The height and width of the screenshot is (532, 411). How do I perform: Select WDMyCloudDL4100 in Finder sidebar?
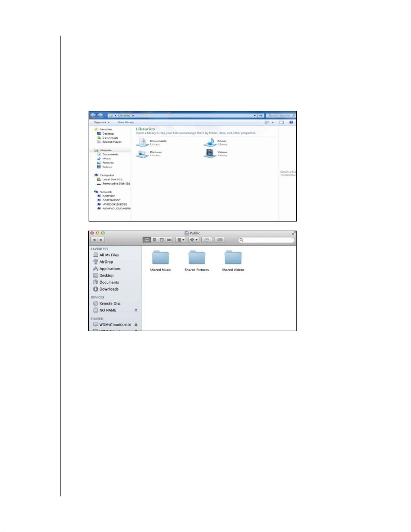112,325
